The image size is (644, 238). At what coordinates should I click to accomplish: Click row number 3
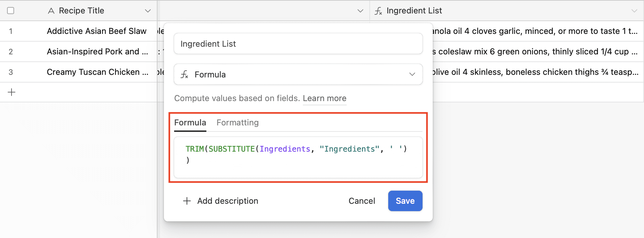click(x=11, y=72)
